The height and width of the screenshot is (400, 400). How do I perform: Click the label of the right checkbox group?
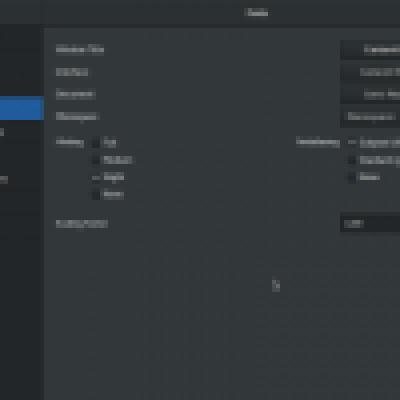pyautogui.click(x=318, y=142)
